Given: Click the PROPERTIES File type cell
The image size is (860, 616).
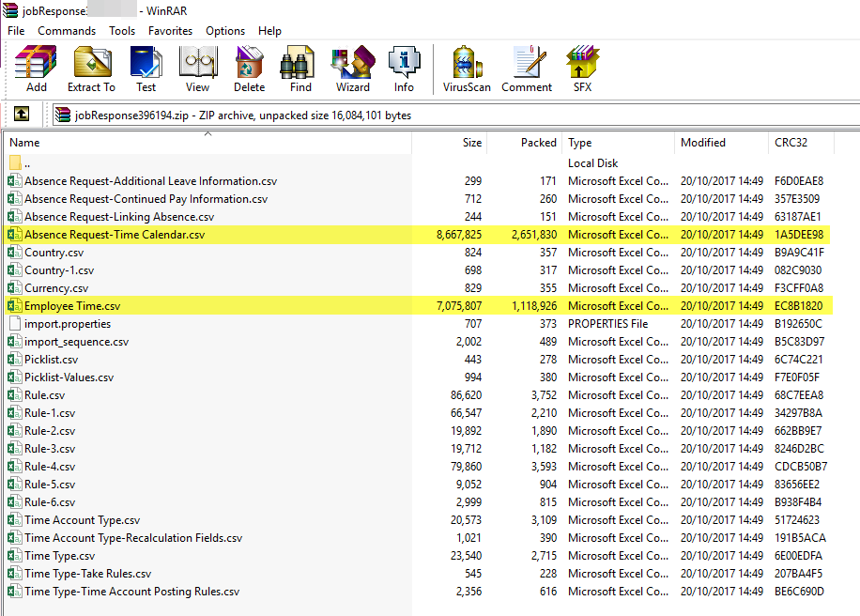Looking at the screenshot, I should coord(607,324).
